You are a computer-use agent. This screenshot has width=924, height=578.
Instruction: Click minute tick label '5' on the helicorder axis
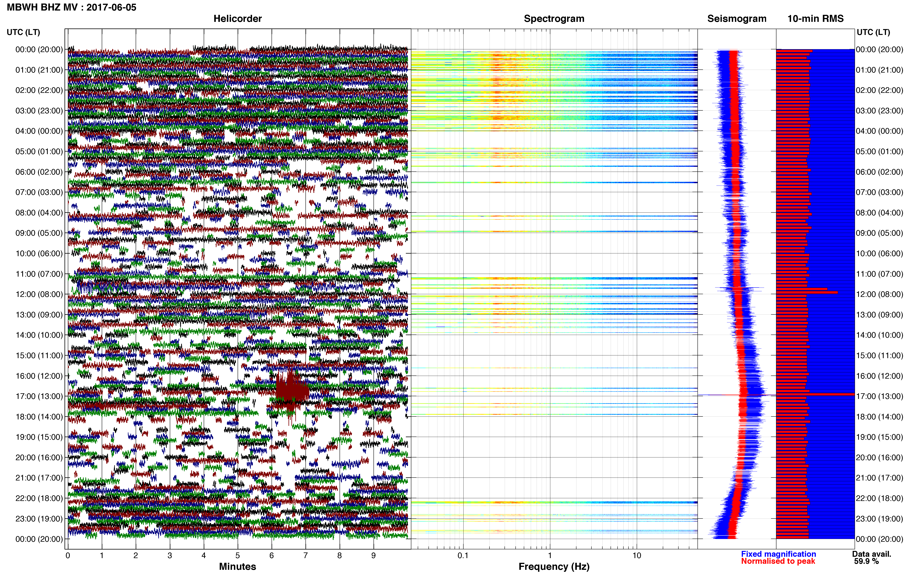(x=238, y=555)
